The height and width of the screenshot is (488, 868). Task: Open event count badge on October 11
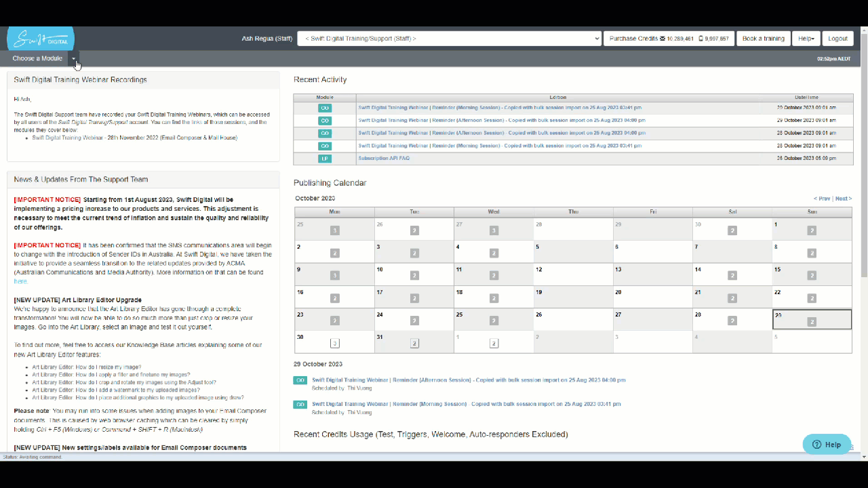(494, 276)
